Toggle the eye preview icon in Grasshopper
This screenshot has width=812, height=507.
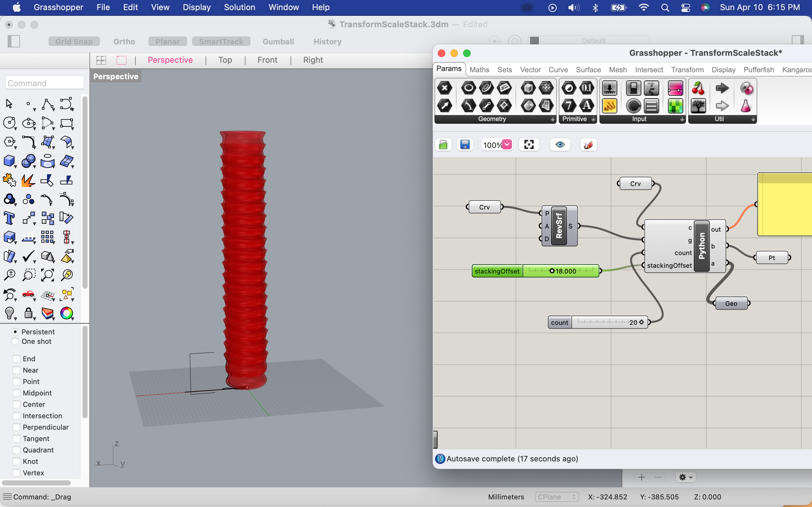pyautogui.click(x=560, y=145)
